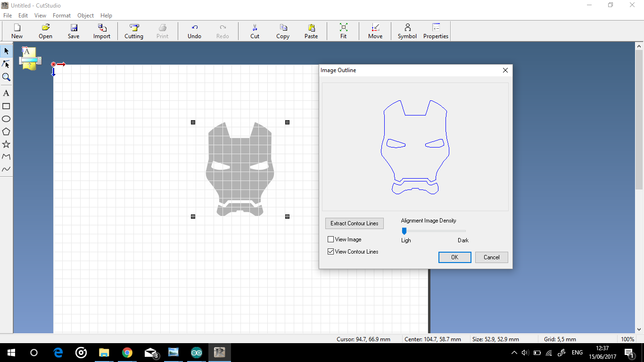Click the Alignment Image Density slider handle

click(404, 231)
